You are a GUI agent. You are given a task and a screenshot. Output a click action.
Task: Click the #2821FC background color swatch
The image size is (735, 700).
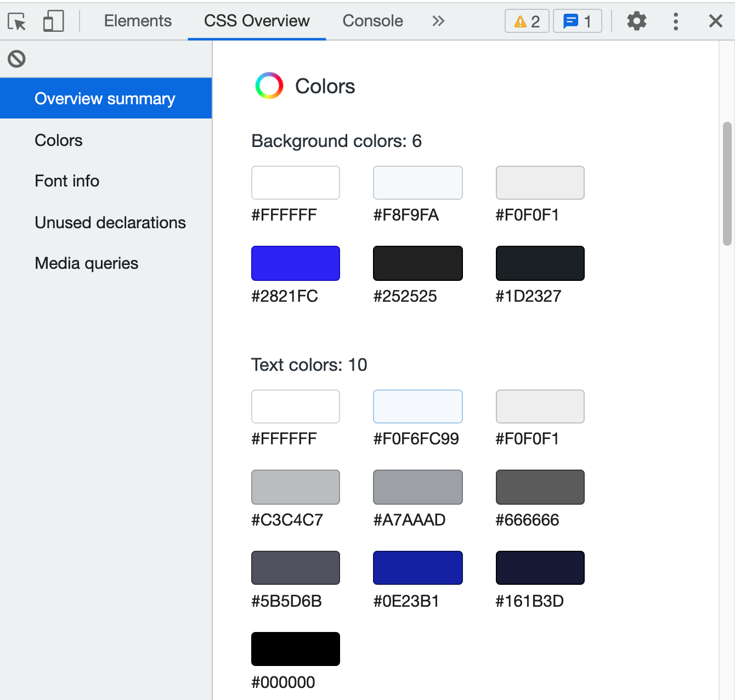click(x=295, y=263)
